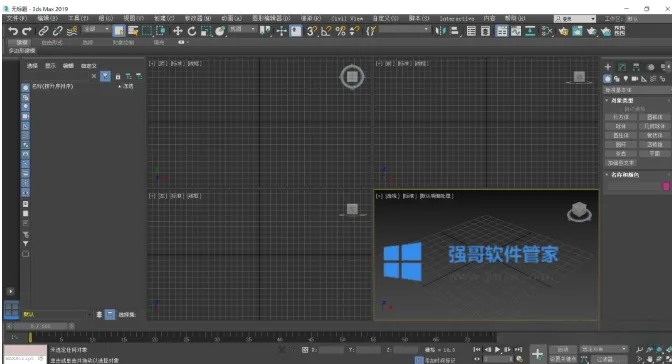Open the 工具(T) menu

pos(78,18)
